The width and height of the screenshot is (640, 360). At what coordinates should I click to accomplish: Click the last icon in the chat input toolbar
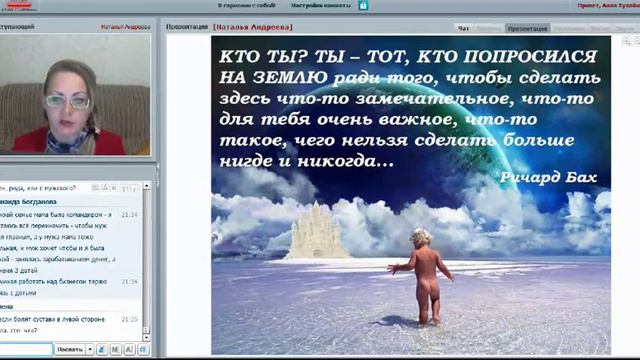point(143,349)
